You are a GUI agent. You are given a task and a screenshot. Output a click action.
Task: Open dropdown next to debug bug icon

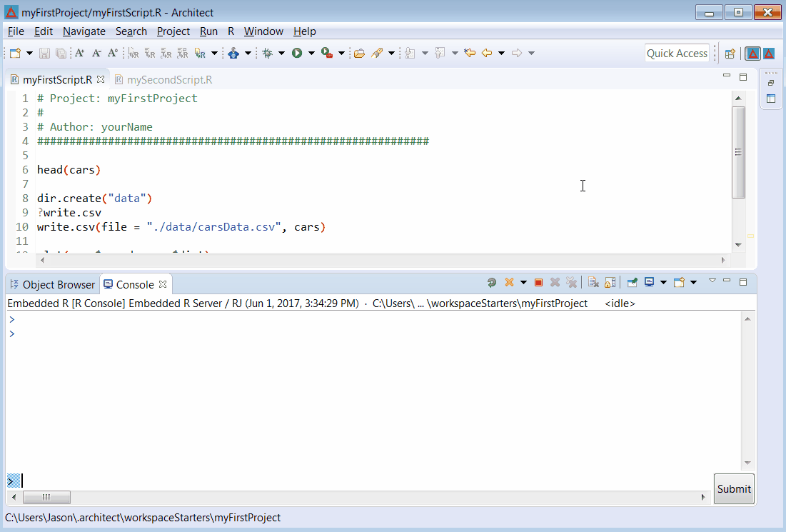click(x=282, y=53)
